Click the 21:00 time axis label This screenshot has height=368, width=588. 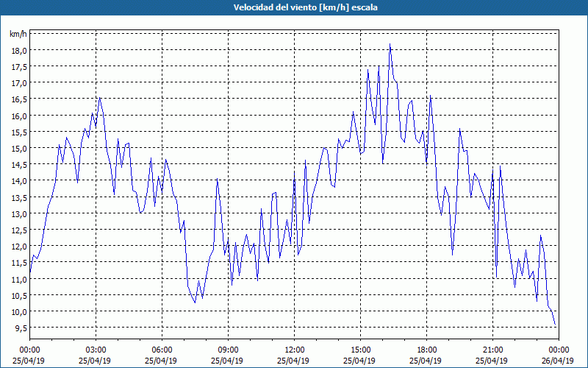492,350
